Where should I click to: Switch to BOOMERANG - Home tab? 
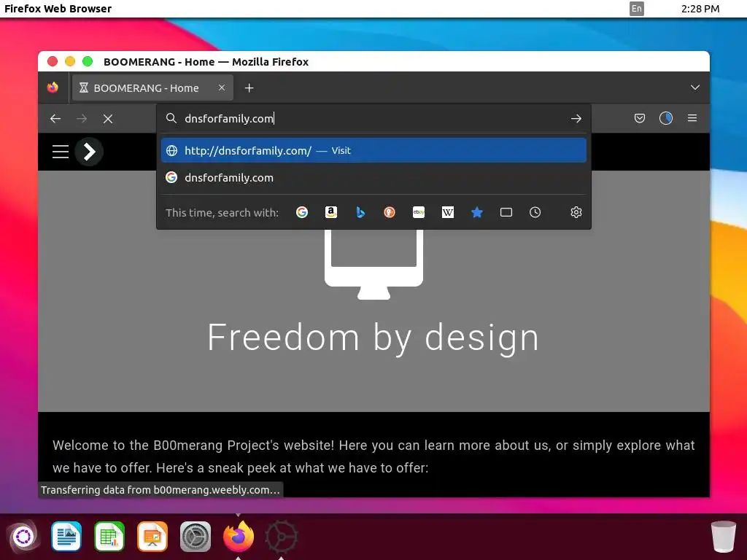pyautogui.click(x=152, y=87)
